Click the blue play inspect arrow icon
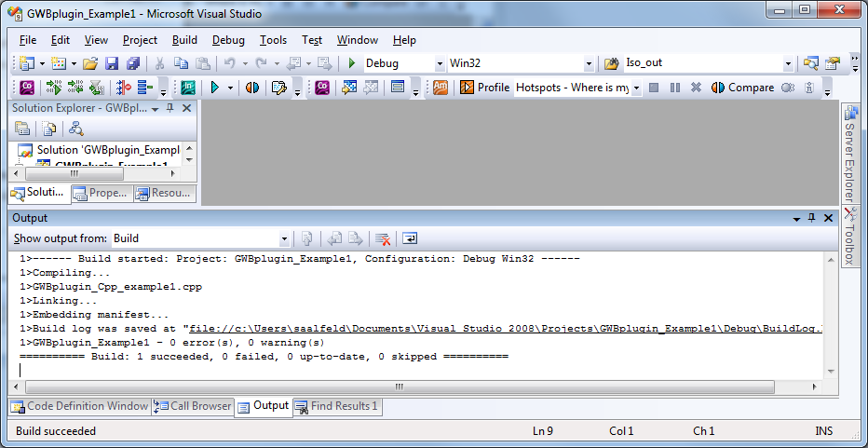Screen dimensions: 868x448 coord(215,88)
